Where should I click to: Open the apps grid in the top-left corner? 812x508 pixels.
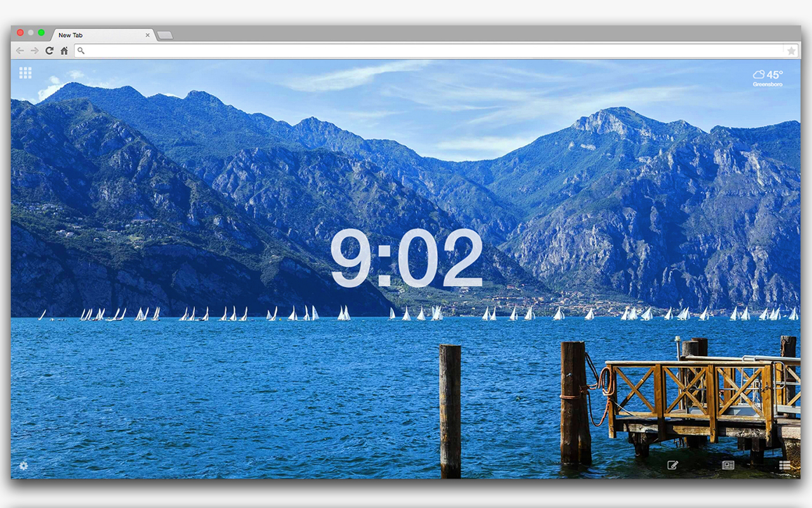tap(25, 72)
